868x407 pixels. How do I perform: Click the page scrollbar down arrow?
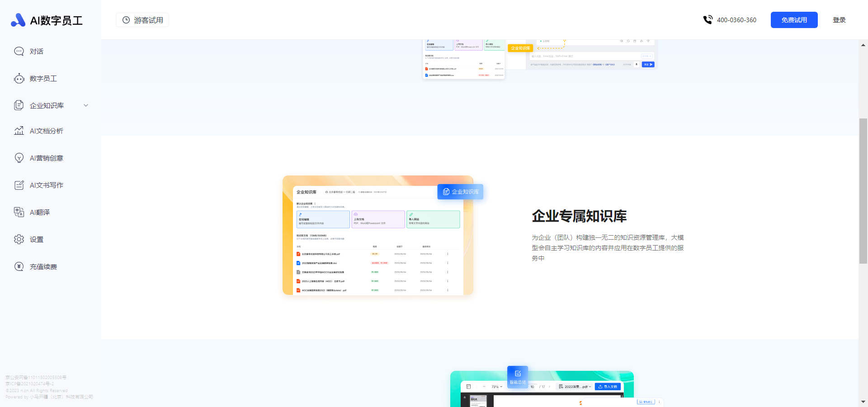pos(863,402)
